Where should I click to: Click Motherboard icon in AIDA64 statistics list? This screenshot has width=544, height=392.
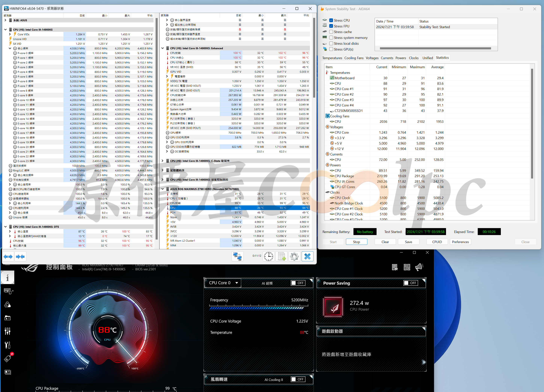(332, 78)
